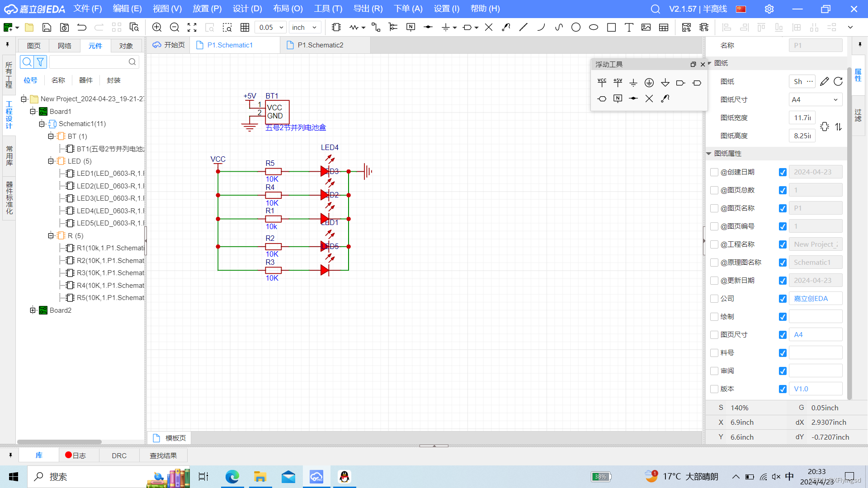This screenshot has height=488, width=868.
Task: Click the zoom in toolbar icon
Action: [157, 28]
